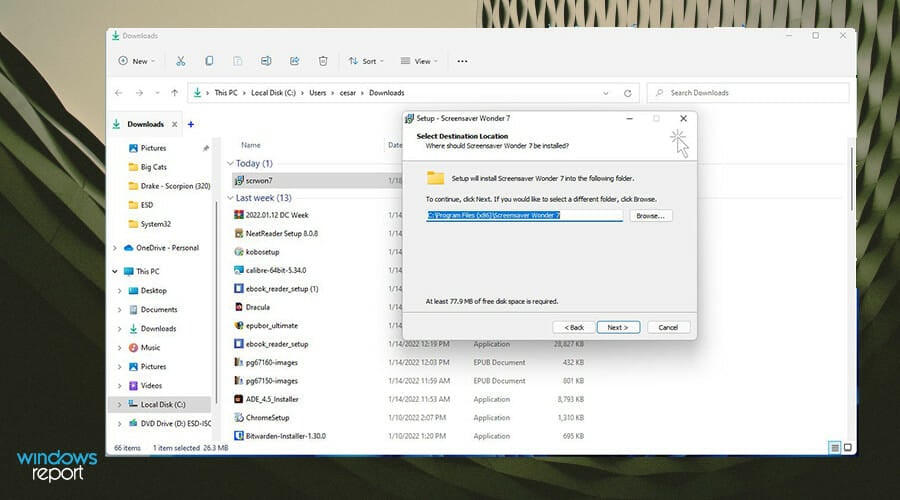Click the Refresh icon beside address bar
The image size is (900, 500).
tap(628, 93)
